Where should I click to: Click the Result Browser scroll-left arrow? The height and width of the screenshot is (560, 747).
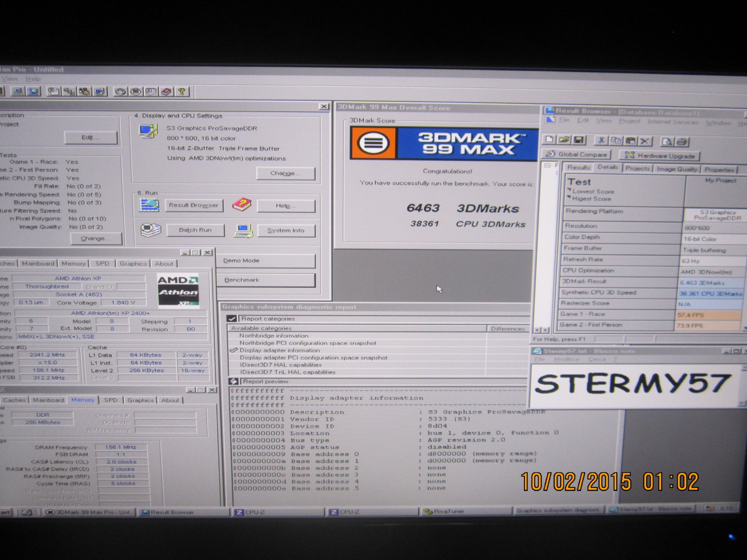(536, 330)
